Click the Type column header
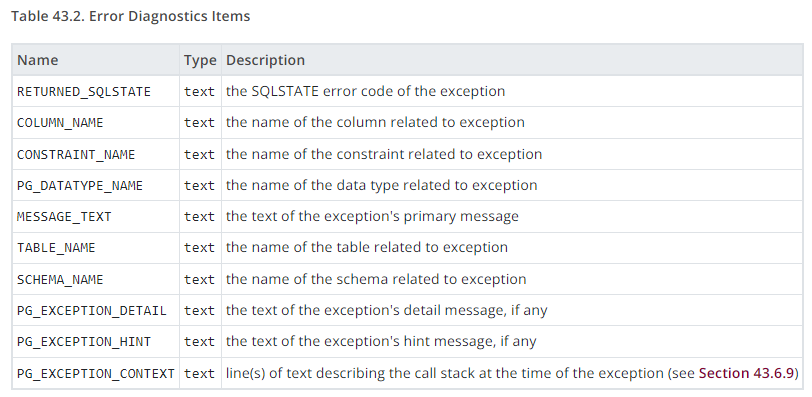 point(200,60)
